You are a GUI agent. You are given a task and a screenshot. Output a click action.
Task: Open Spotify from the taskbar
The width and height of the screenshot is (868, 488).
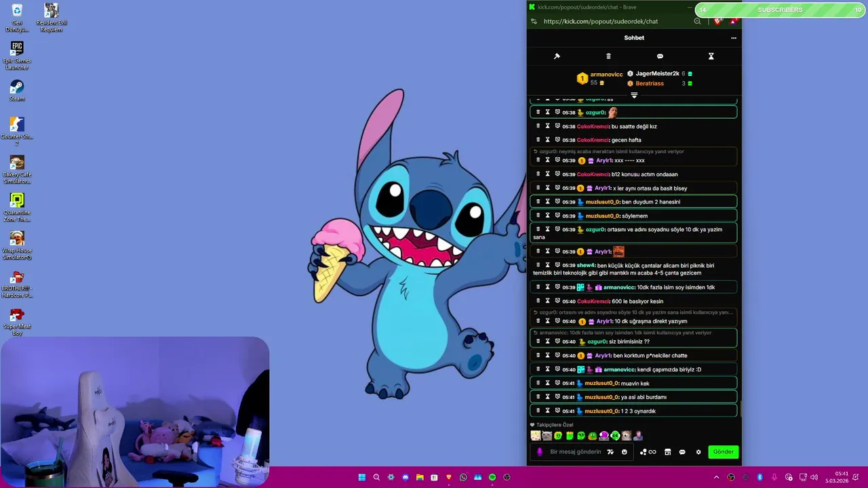coord(492,477)
